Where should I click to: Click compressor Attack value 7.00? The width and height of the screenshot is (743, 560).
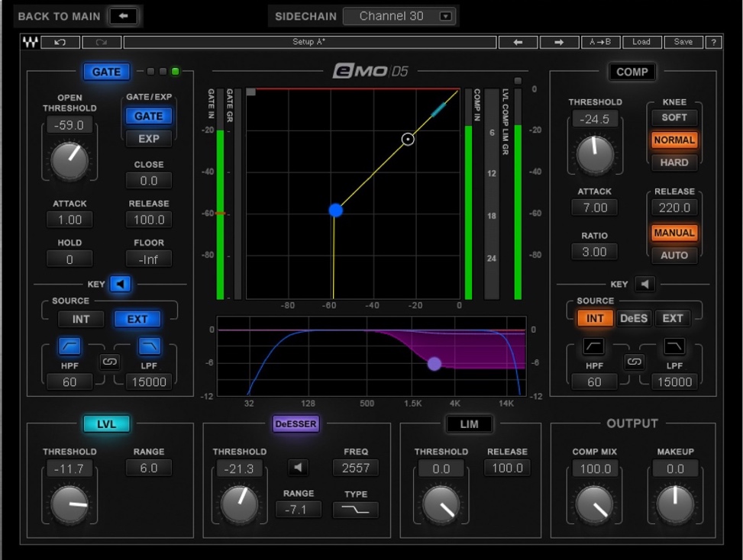[x=594, y=208]
